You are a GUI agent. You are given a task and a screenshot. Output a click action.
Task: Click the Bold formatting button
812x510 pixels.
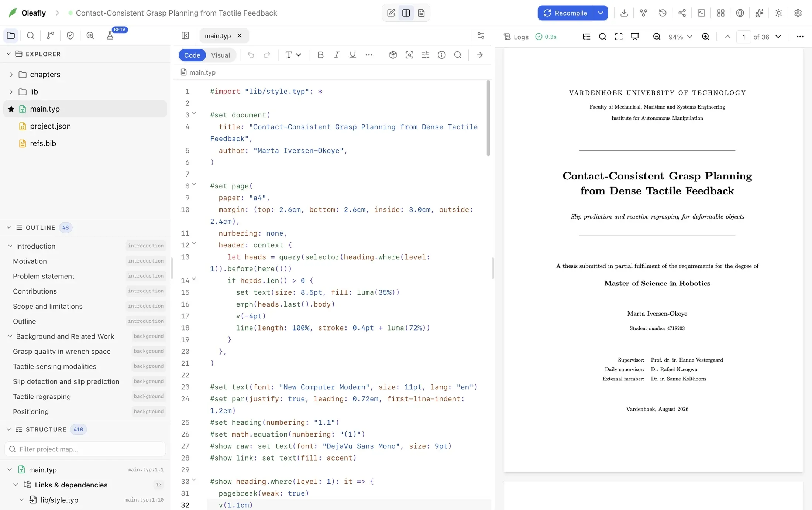click(x=320, y=55)
